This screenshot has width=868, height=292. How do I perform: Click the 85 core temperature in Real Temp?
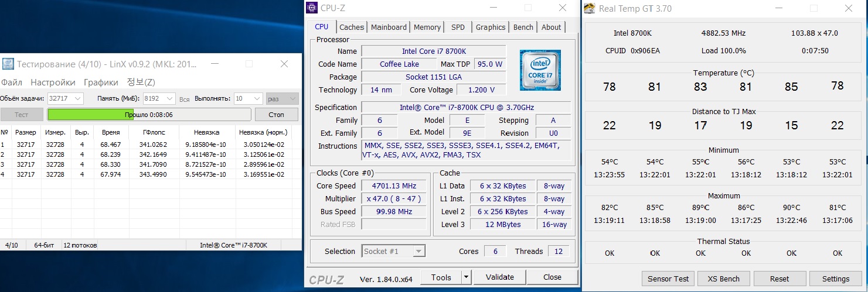point(791,87)
